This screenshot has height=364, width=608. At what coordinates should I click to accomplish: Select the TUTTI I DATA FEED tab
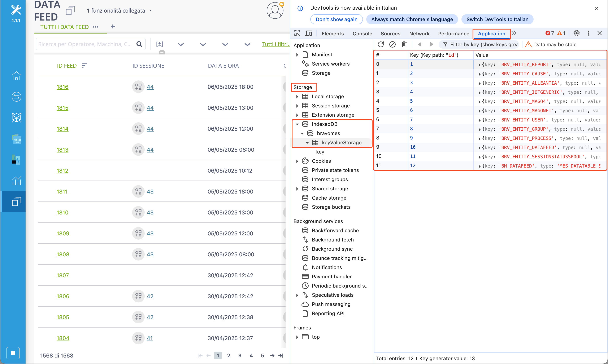click(65, 27)
